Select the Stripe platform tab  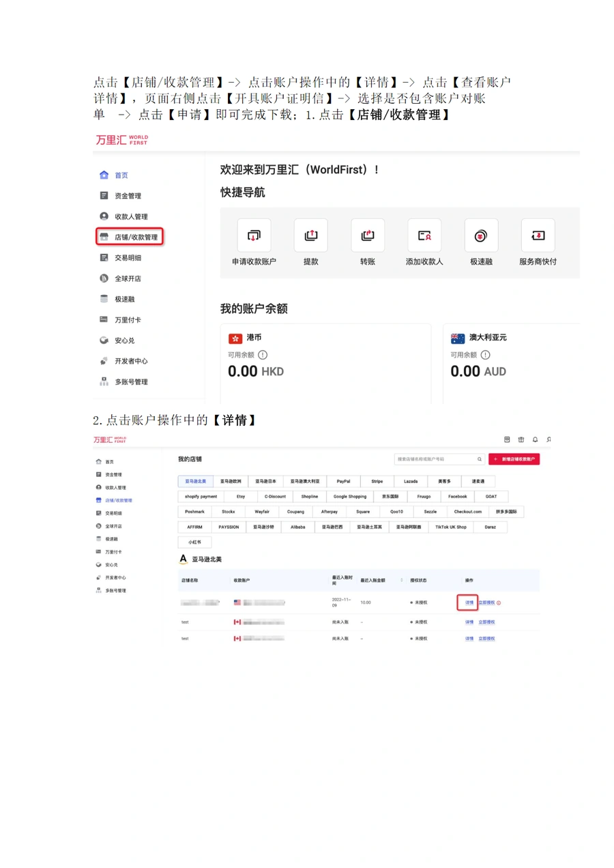click(377, 481)
